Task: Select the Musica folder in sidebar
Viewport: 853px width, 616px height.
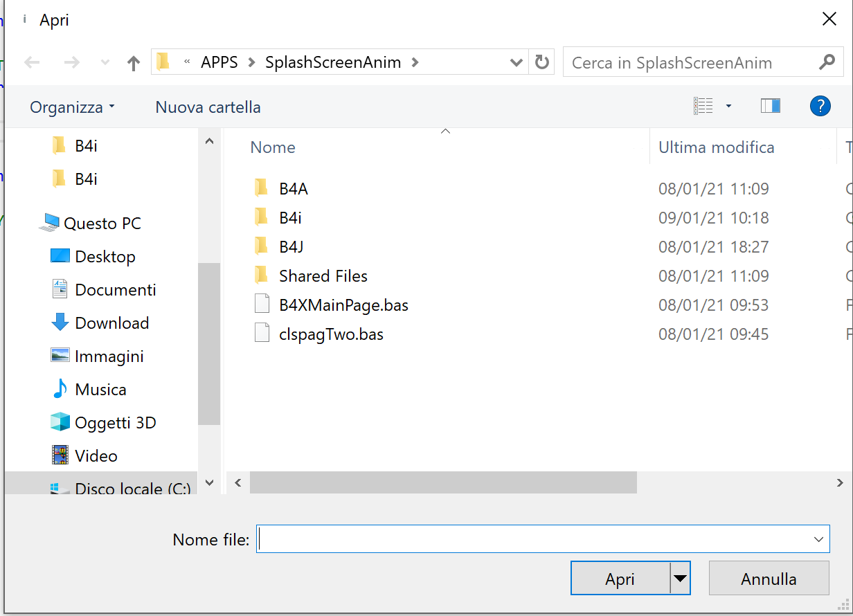Action: (x=100, y=390)
